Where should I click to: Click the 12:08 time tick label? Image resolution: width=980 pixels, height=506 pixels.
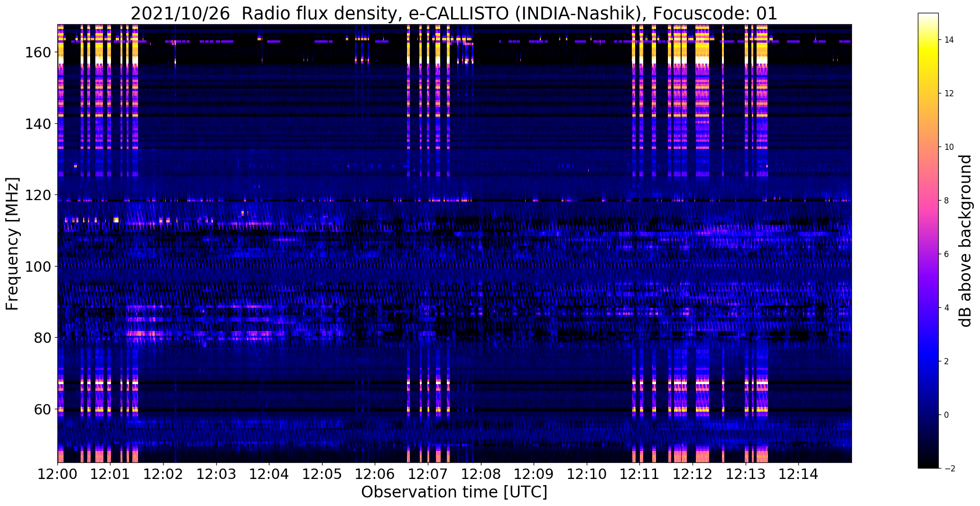coord(481,473)
